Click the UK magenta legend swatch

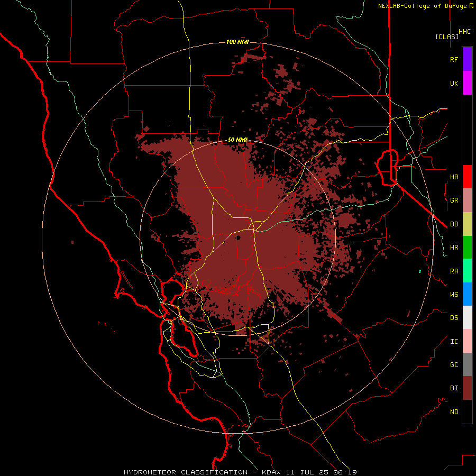tap(467, 83)
